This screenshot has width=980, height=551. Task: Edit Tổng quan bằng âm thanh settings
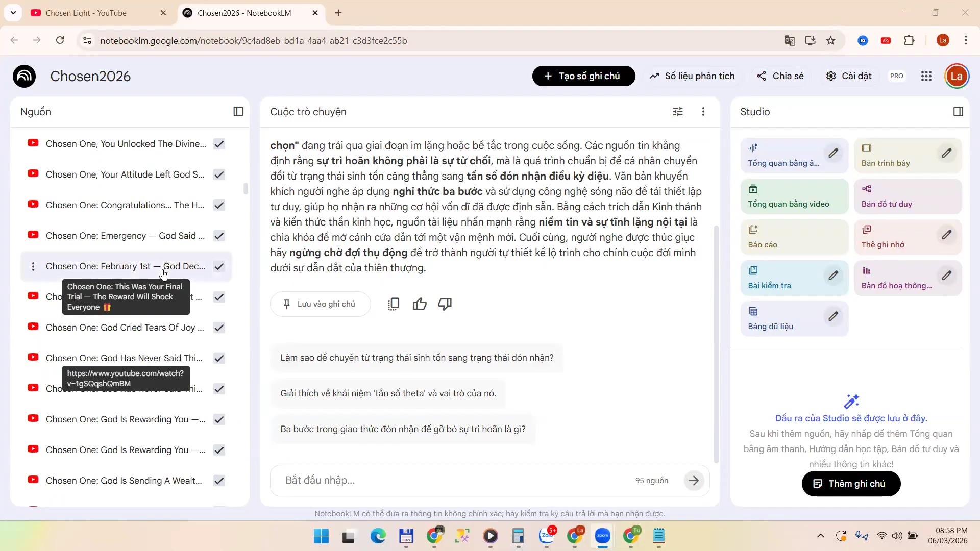point(833,153)
